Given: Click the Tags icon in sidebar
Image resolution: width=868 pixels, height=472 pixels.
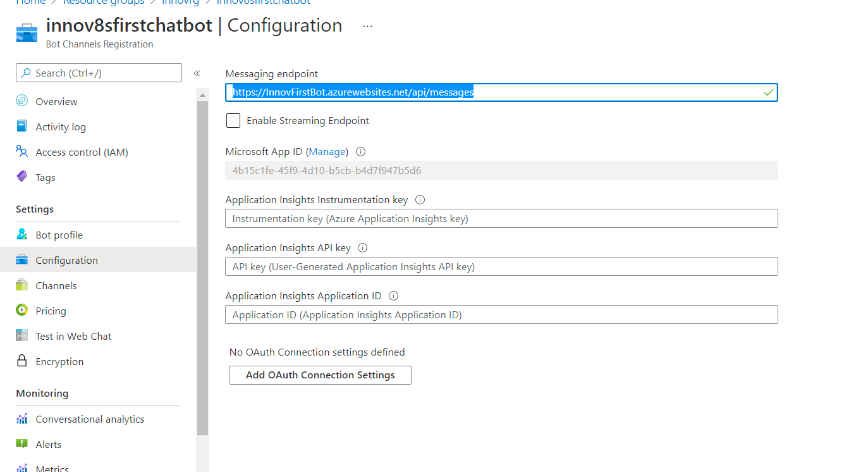Looking at the screenshot, I should (22, 177).
